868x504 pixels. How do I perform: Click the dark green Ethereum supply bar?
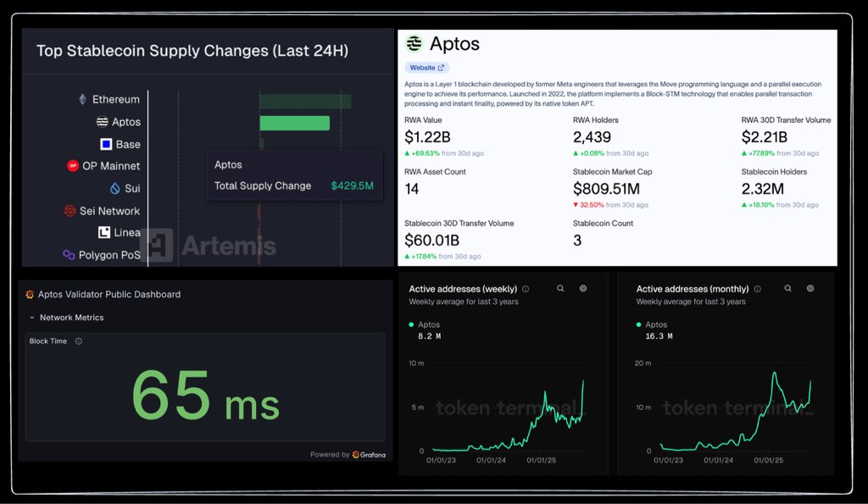tap(305, 102)
